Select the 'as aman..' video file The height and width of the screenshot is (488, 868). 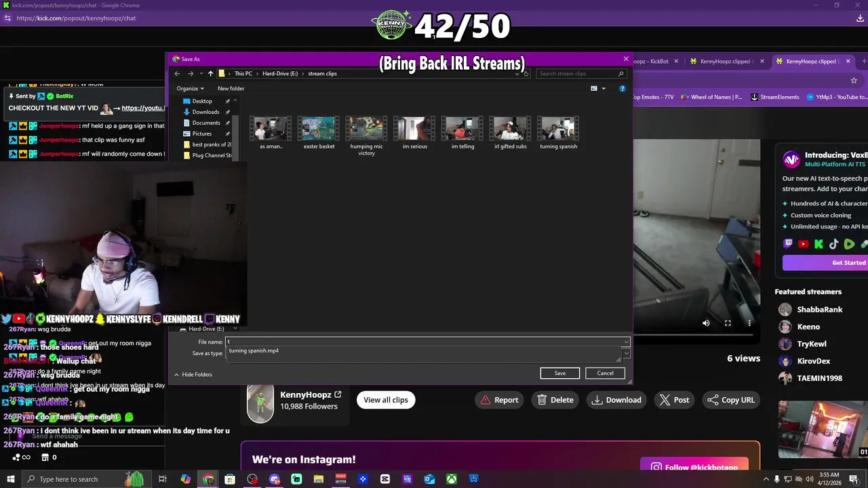(x=271, y=132)
